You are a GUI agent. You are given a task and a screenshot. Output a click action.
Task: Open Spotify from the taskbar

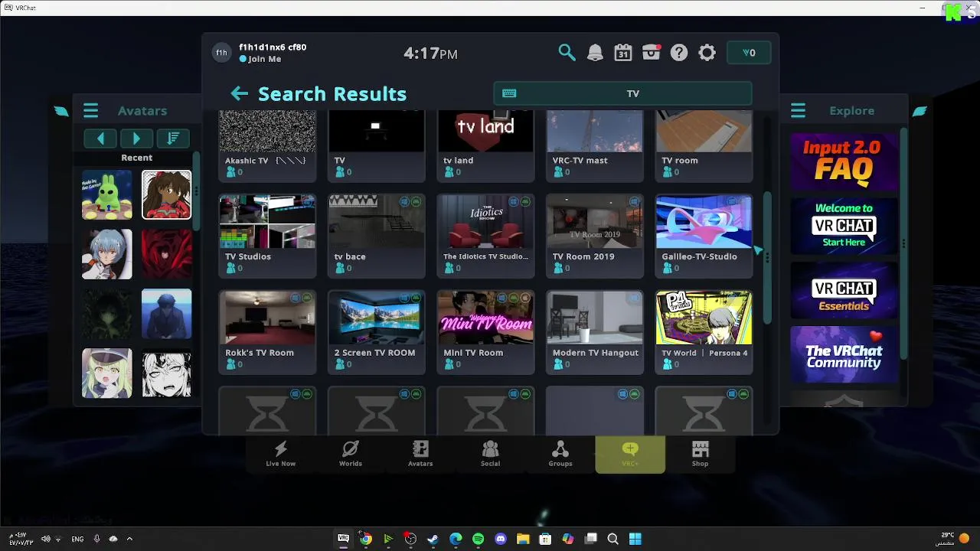click(x=478, y=539)
